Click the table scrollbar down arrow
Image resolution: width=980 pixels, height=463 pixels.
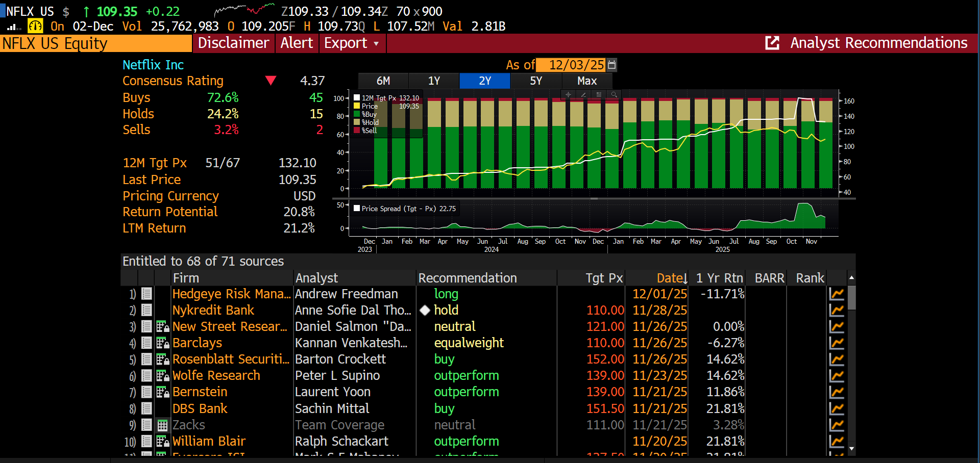(851, 449)
